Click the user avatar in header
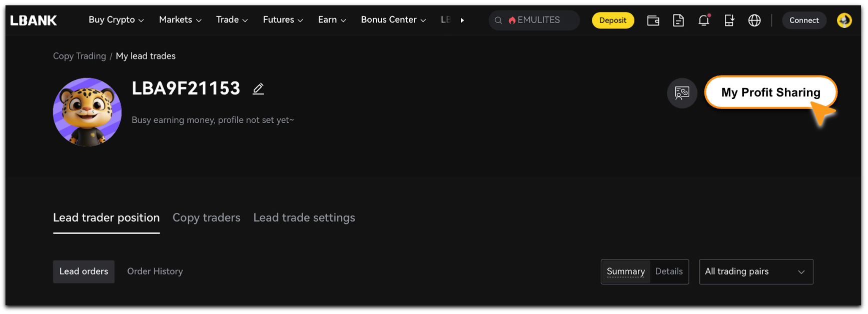 tap(844, 20)
